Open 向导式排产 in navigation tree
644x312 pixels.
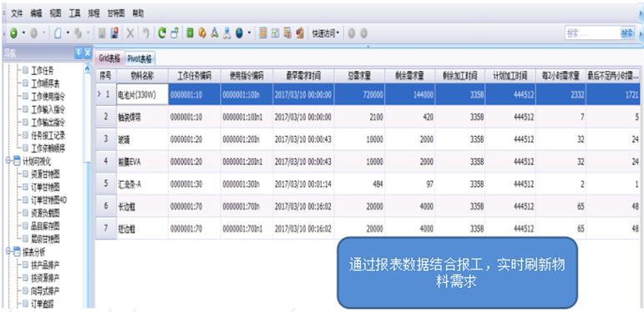tap(45, 291)
